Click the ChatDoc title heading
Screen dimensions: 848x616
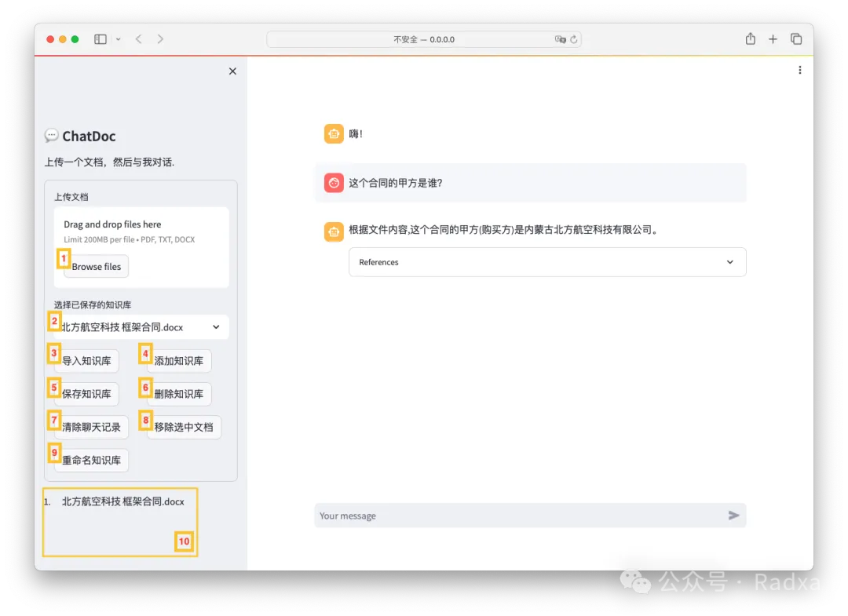90,137
